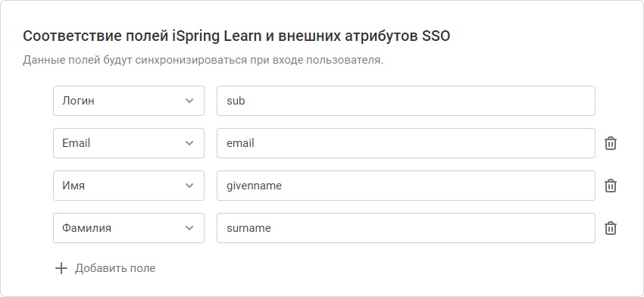Open the Фамилия dropdown chevron
This screenshot has width=644, height=297.
[x=189, y=228]
